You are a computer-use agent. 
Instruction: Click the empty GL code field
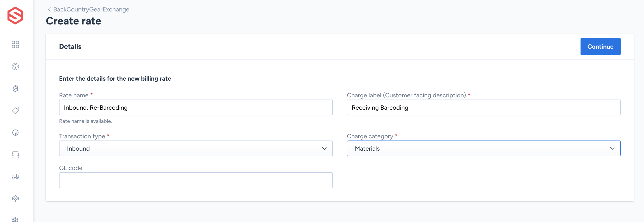pyautogui.click(x=195, y=180)
